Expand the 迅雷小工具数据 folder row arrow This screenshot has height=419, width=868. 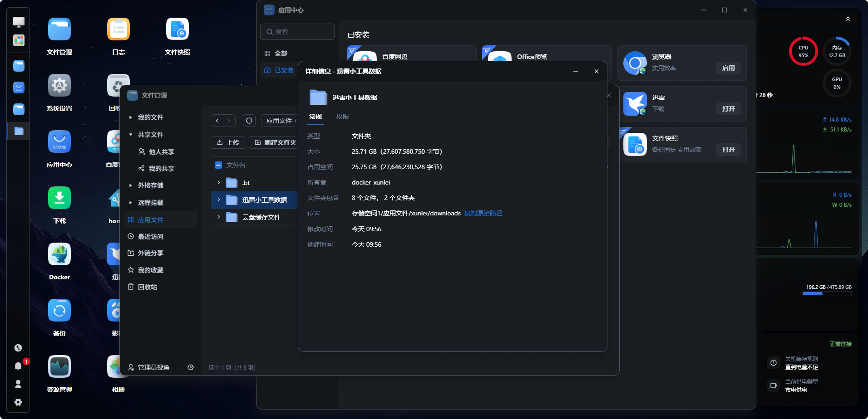(218, 200)
